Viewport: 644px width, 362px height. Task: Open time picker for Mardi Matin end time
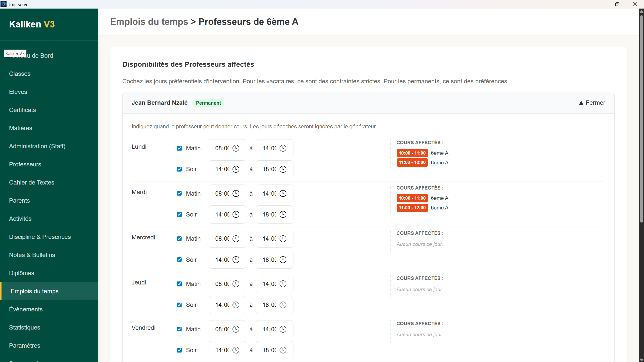tap(283, 193)
